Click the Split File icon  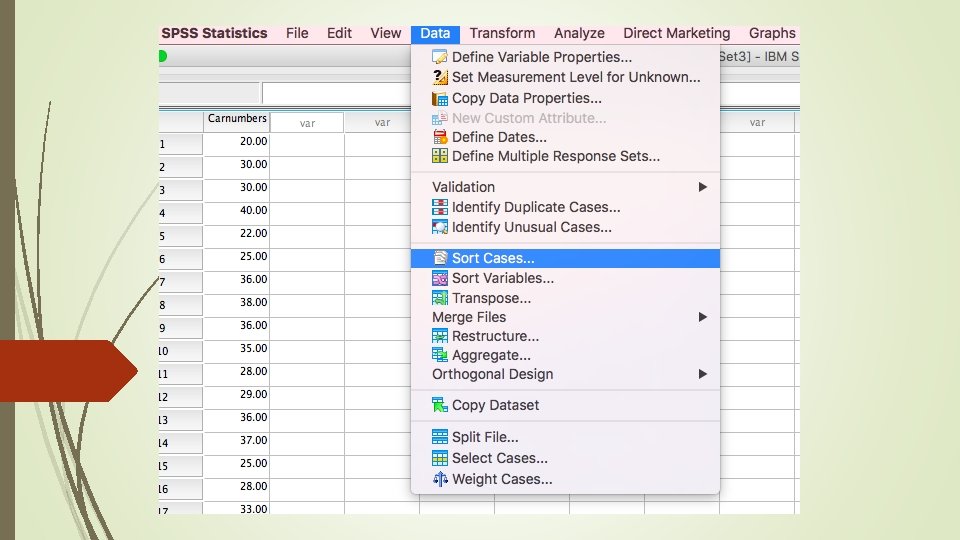[x=440, y=437]
